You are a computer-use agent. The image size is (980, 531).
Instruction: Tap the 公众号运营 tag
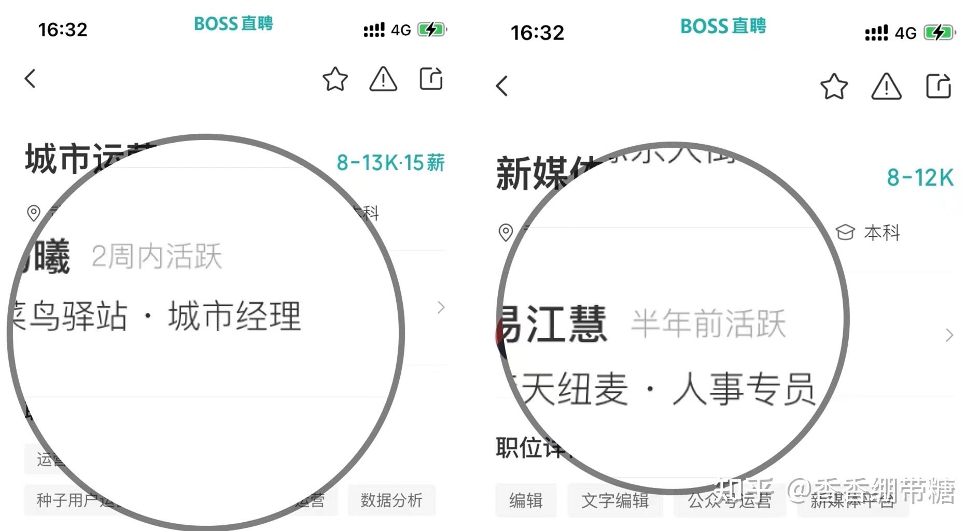click(x=730, y=501)
